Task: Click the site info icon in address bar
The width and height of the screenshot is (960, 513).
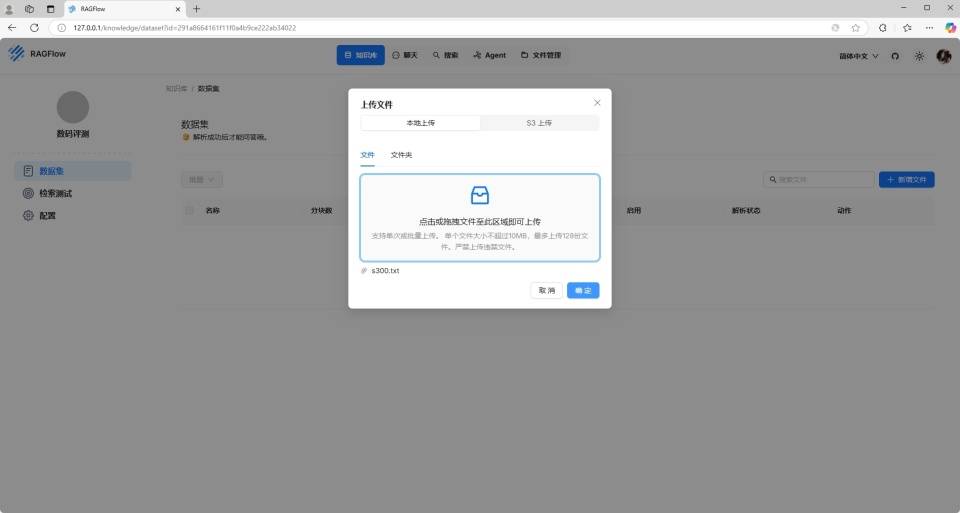Action: 61,28
